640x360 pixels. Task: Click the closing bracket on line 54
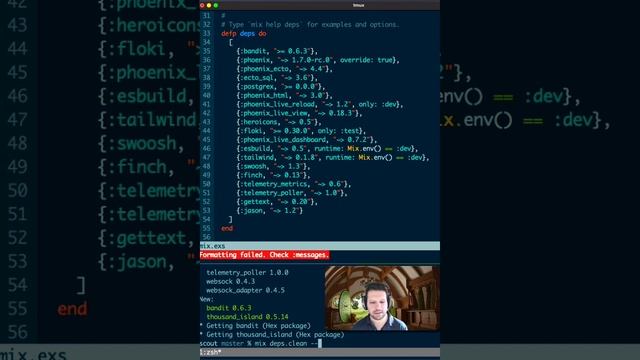point(231,219)
